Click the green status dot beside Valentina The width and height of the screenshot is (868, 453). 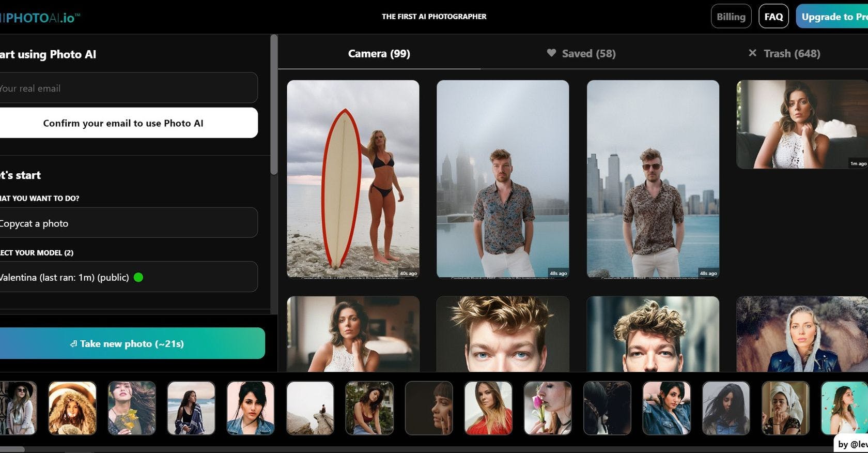pos(138,277)
